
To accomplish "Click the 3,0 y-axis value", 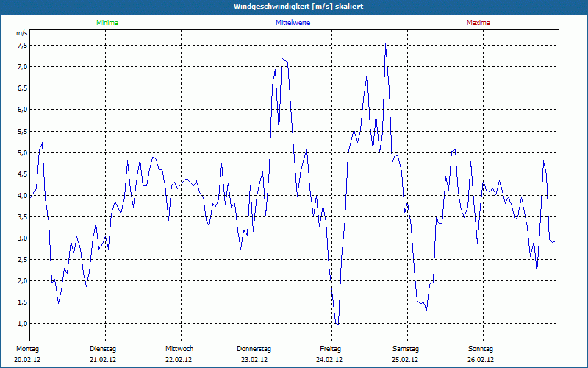I will (x=22, y=238).
